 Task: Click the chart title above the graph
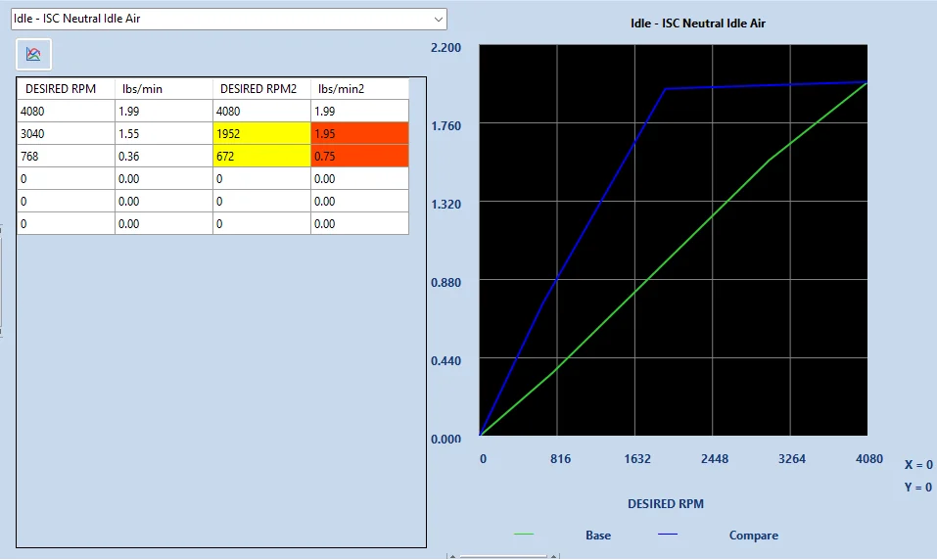(697, 23)
